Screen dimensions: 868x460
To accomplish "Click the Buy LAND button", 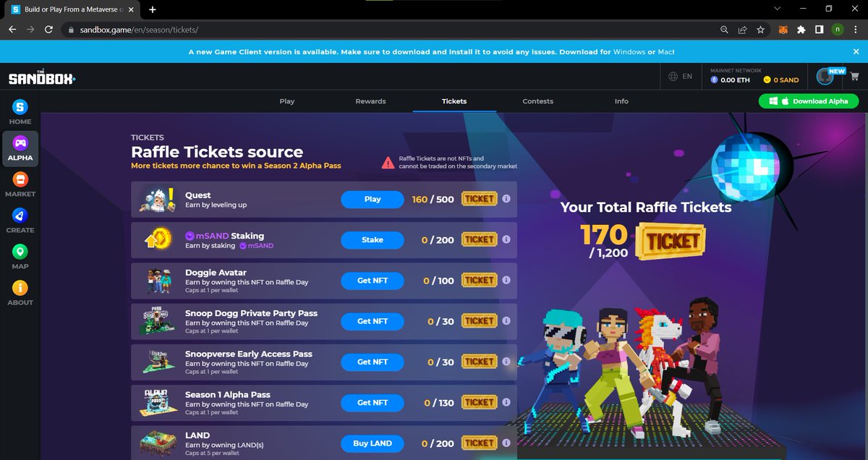I will click(x=373, y=443).
